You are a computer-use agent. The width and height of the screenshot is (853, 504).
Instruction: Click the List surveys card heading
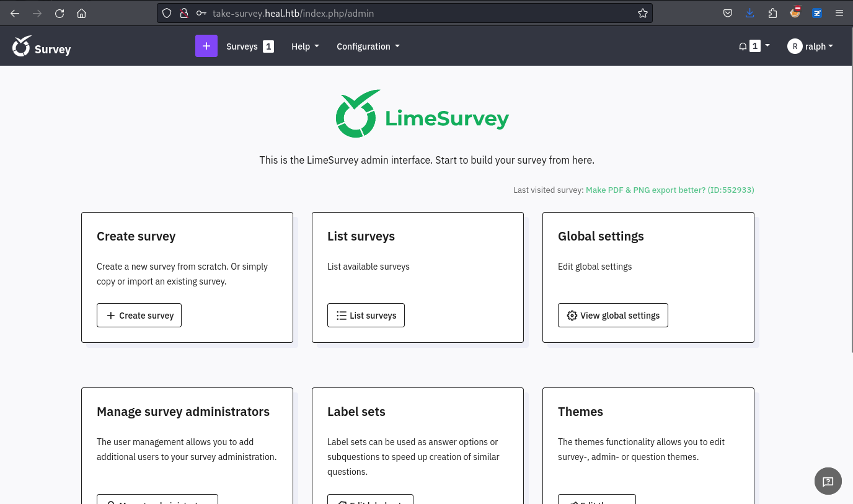[x=361, y=236]
